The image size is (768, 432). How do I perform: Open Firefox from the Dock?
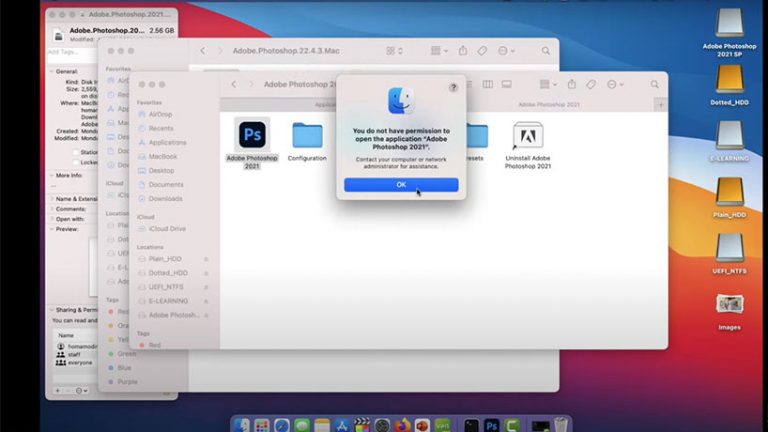[403, 425]
